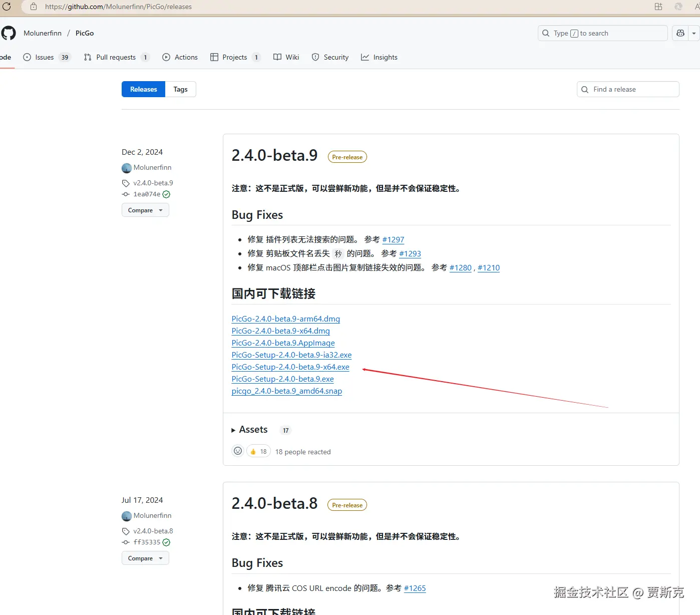Click the date Jul 17, 2024
The width and height of the screenshot is (700, 615).
coord(142,500)
